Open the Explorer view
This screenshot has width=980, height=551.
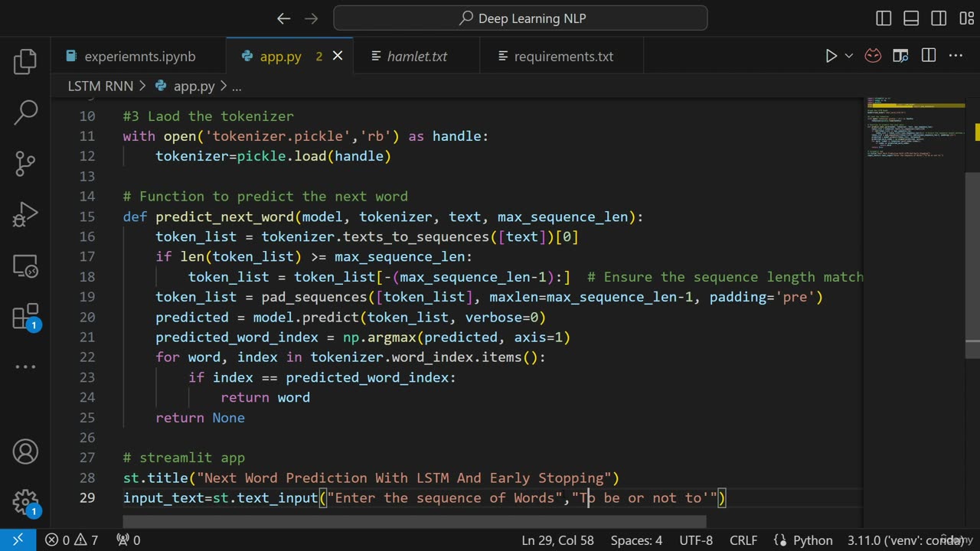(x=25, y=62)
